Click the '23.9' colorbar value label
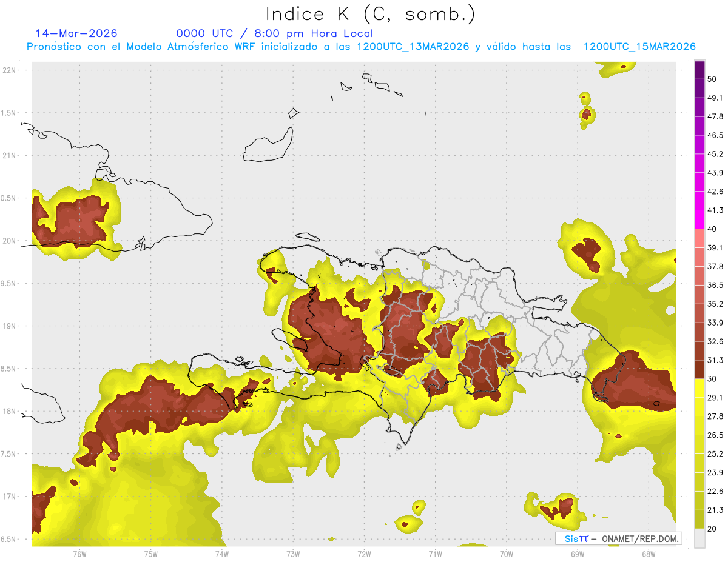 [x=715, y=473]
